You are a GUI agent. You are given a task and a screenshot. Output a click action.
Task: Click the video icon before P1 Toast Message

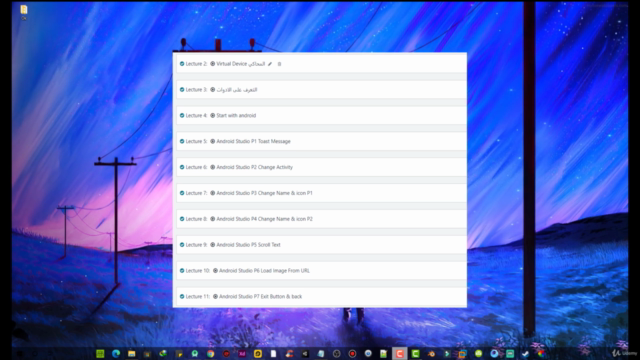[x=213, y=141]
